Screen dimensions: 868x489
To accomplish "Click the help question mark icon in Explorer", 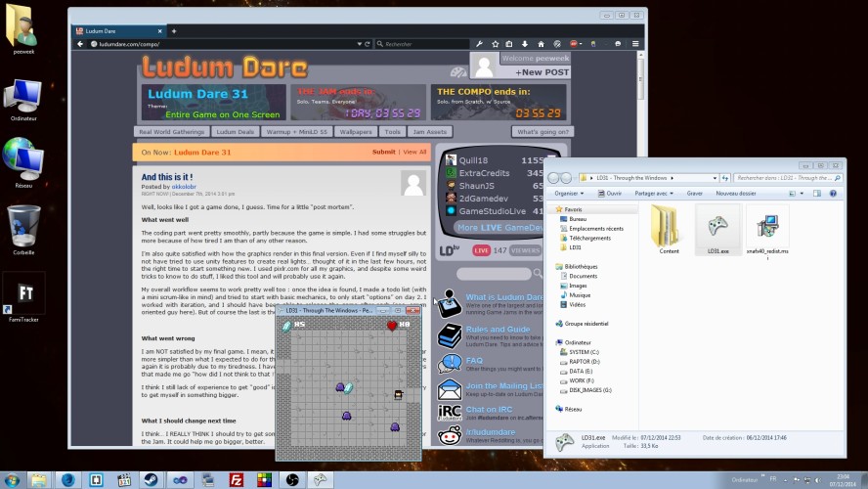I will tap(833, 194).
